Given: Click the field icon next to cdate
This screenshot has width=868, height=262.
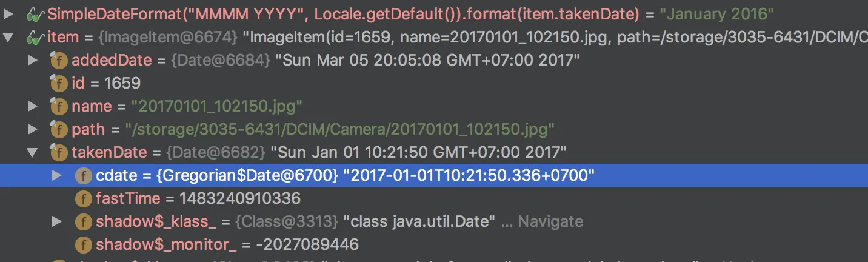Looking at the screenshot, I should pos(83,175).
